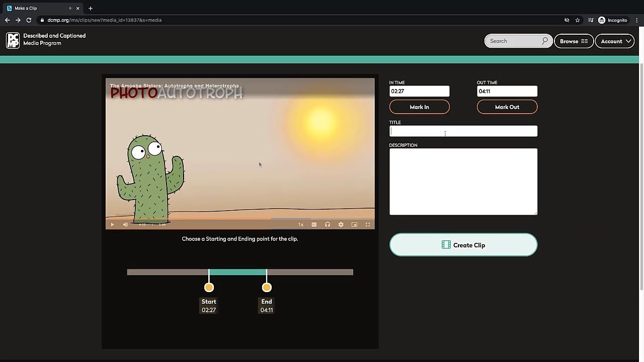Toggle audio description headphones icon
644x362 pixels.
pos(328,225)
